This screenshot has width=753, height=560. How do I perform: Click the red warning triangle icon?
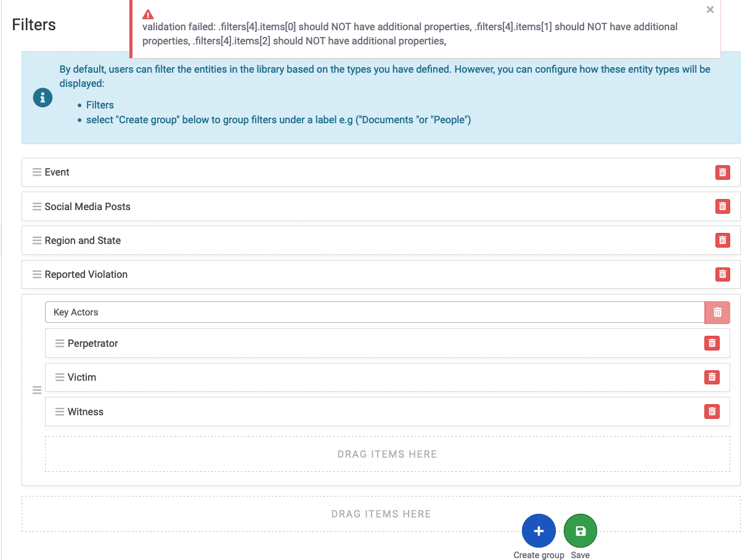(x=147, y=14)
